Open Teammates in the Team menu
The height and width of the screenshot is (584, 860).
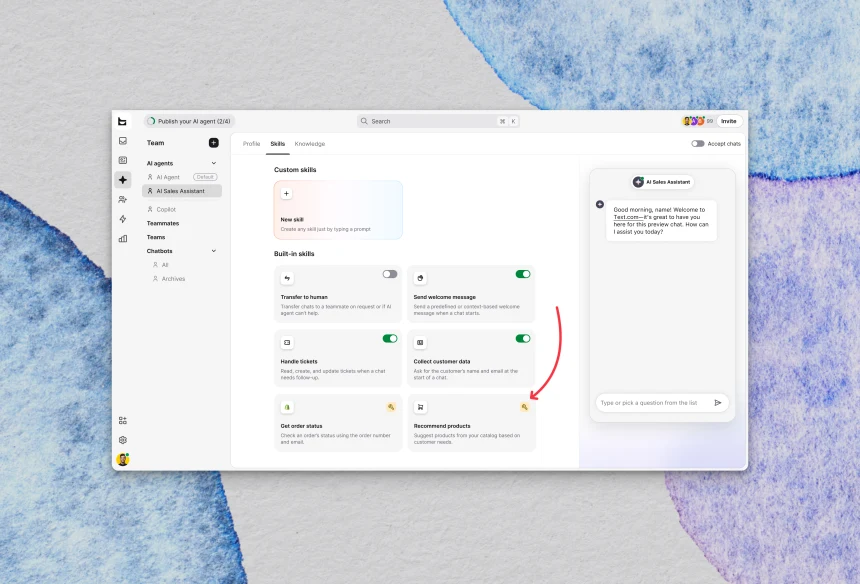[163, 223]
